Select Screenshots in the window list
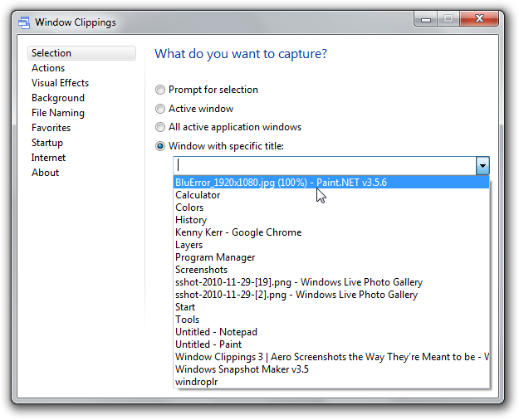The height and width of the screenshot is (420, 519). [x=331, y=270]
